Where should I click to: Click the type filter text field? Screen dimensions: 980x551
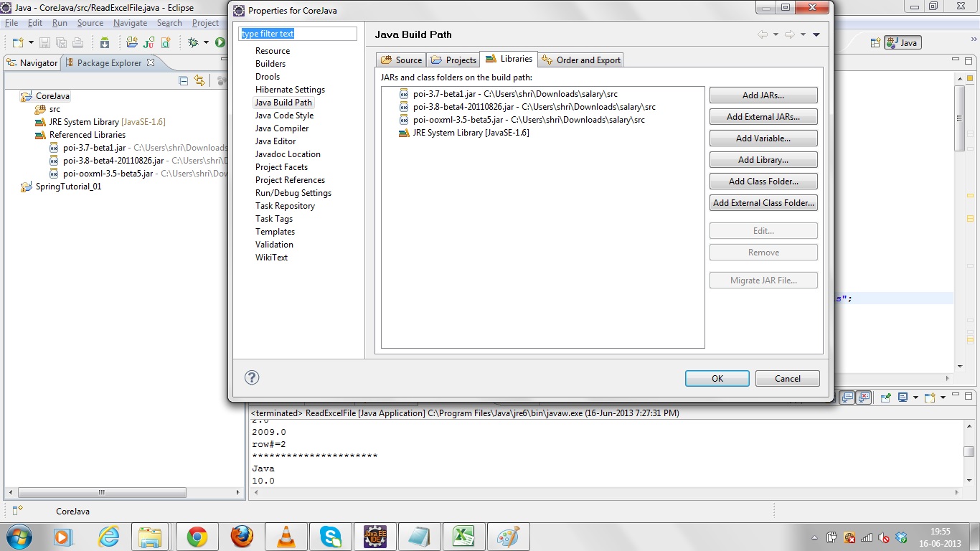point(298,34)
